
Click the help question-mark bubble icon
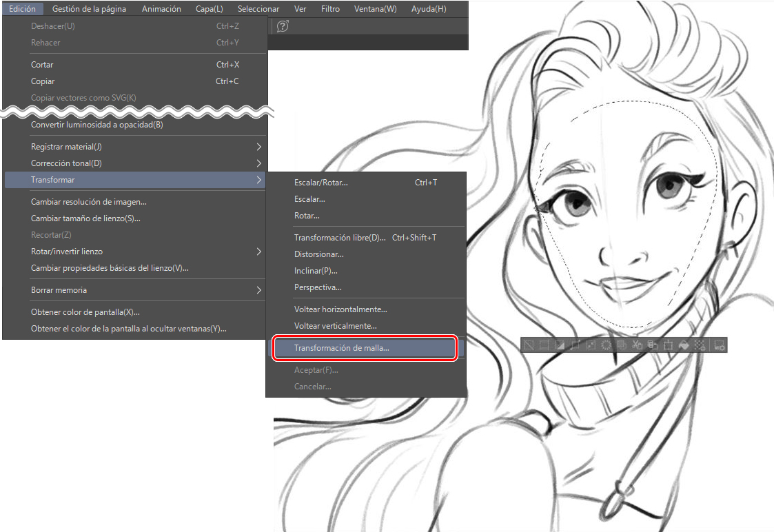(x=283, y=26)
